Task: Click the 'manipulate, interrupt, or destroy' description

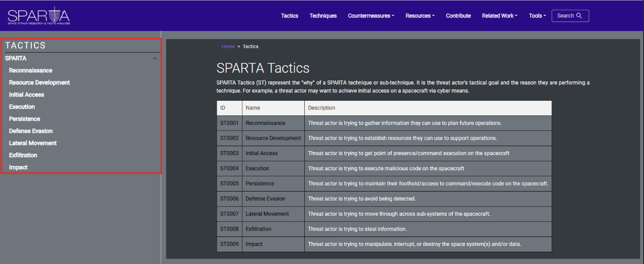Action: [x=428, y=244]
